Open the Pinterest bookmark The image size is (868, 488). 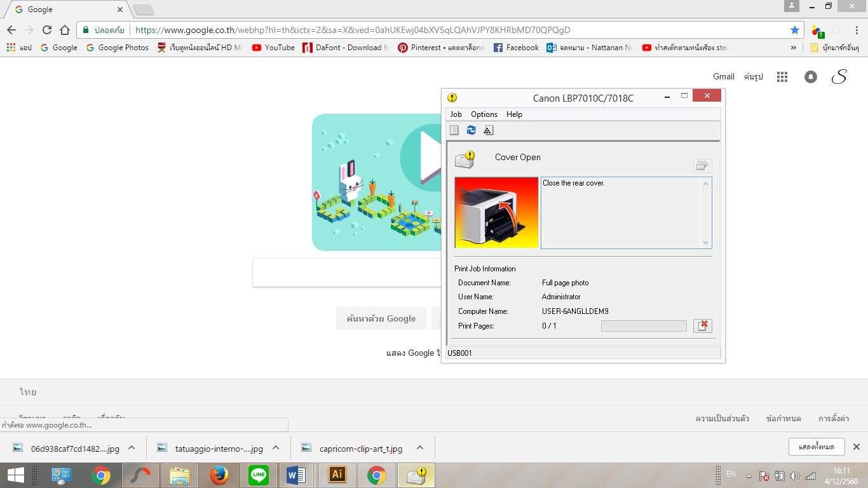(x=442, y=48)
